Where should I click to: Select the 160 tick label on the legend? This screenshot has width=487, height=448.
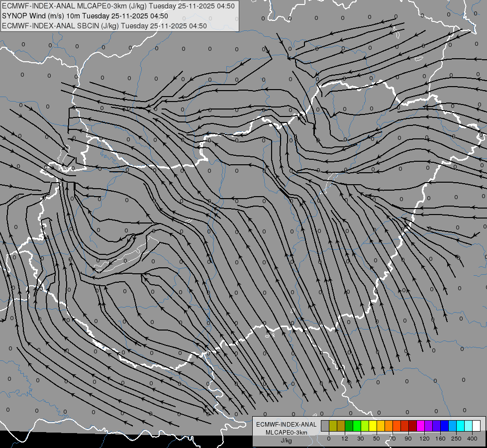pyautogui.click(x=440, y=439)
